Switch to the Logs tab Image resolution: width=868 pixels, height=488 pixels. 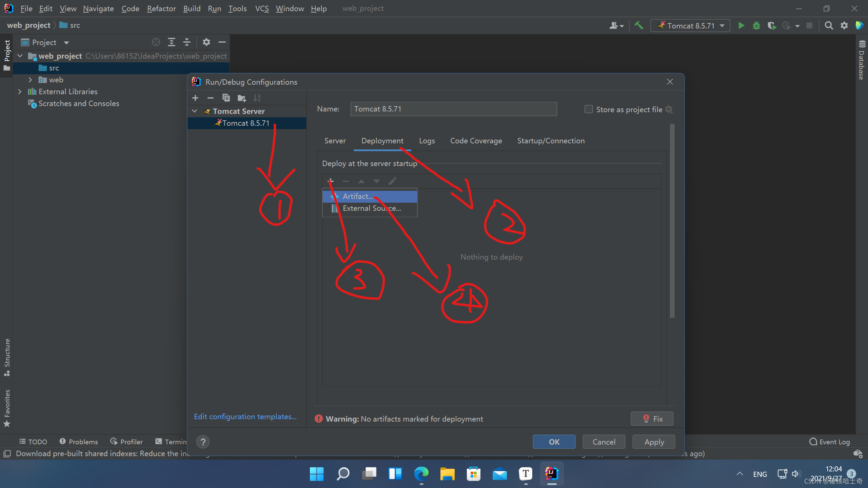427,141
